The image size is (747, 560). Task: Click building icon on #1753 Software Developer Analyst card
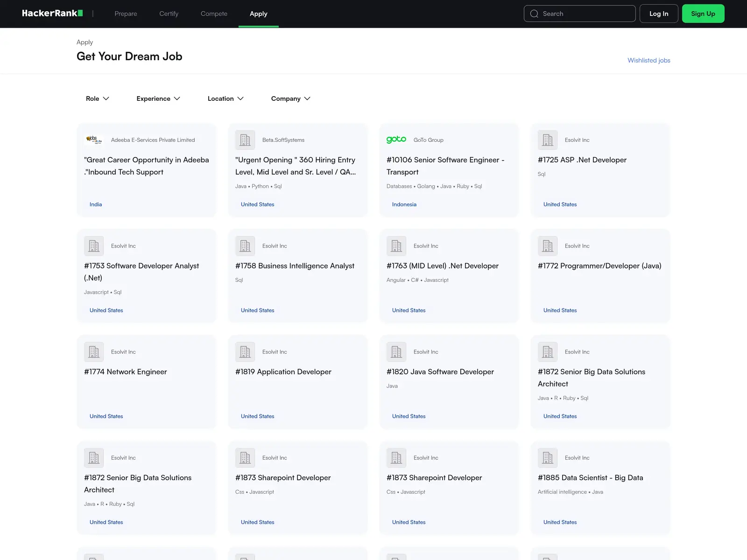[94, 246]
